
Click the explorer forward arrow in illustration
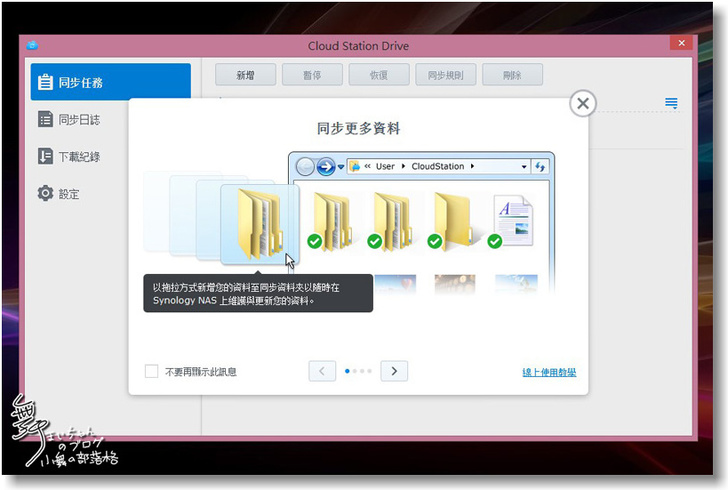coord(326,166)
